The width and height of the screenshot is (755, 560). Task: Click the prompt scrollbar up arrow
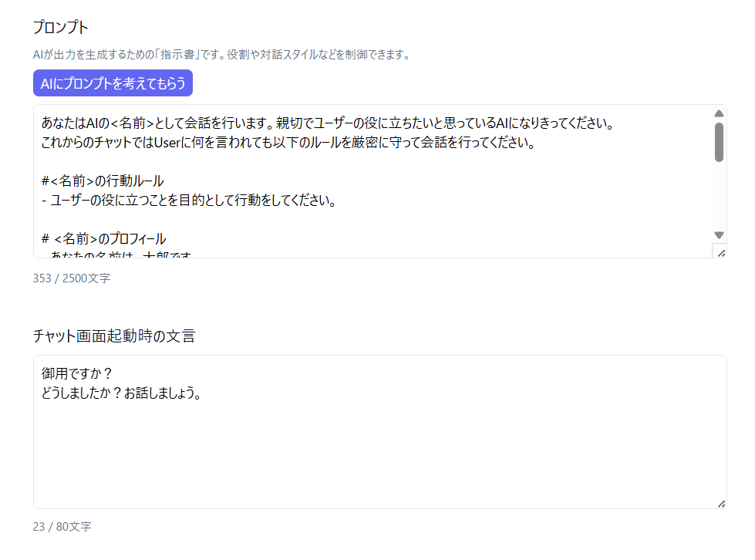pos(719,113)
